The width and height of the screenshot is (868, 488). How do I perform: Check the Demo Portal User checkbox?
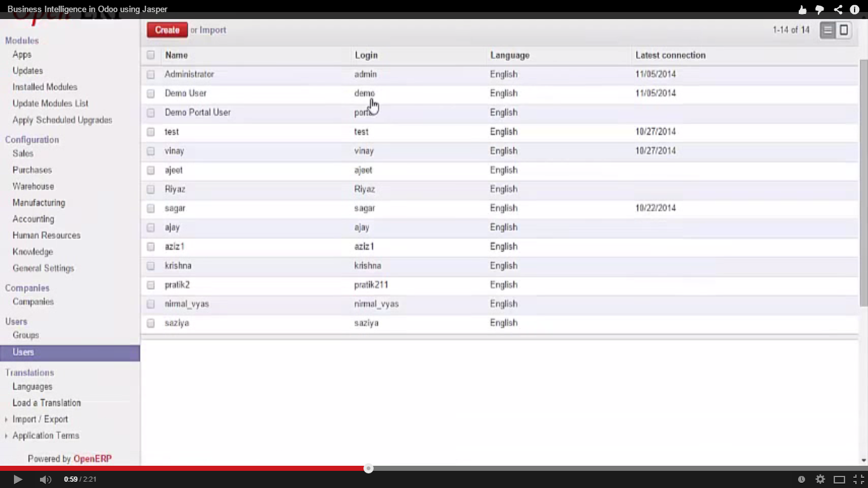point(151,112)
